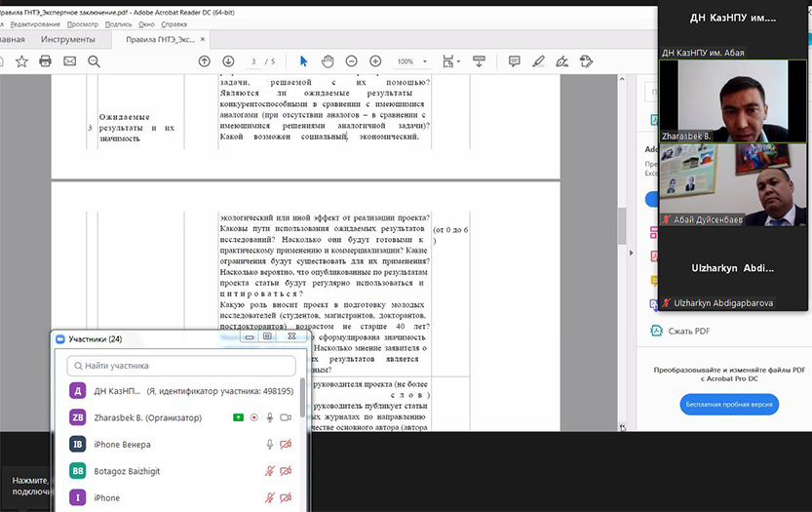Toggle microphone of Zharasbek B. organizer
The width and height of the screenshot is (812, 512).
(x=270, y=417)
